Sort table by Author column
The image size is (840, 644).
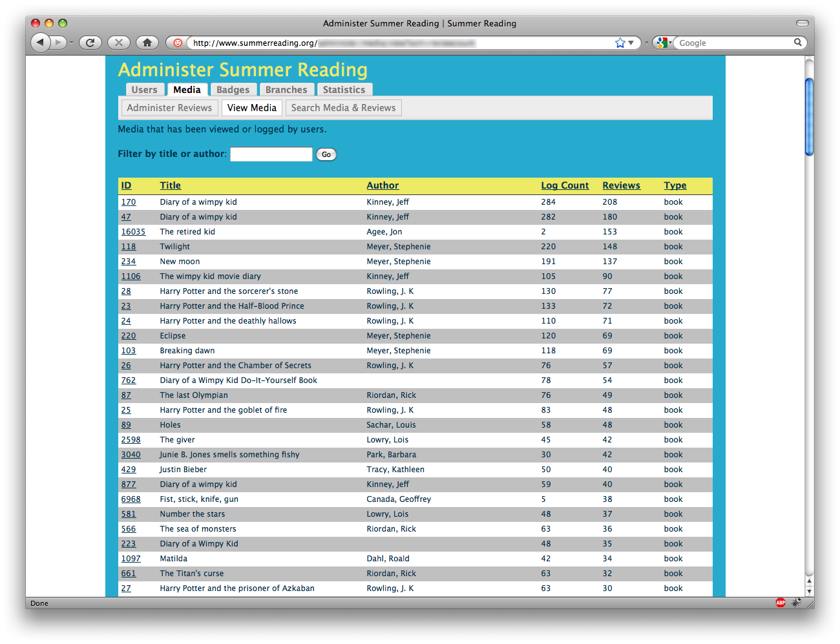(x=383, y=185)
